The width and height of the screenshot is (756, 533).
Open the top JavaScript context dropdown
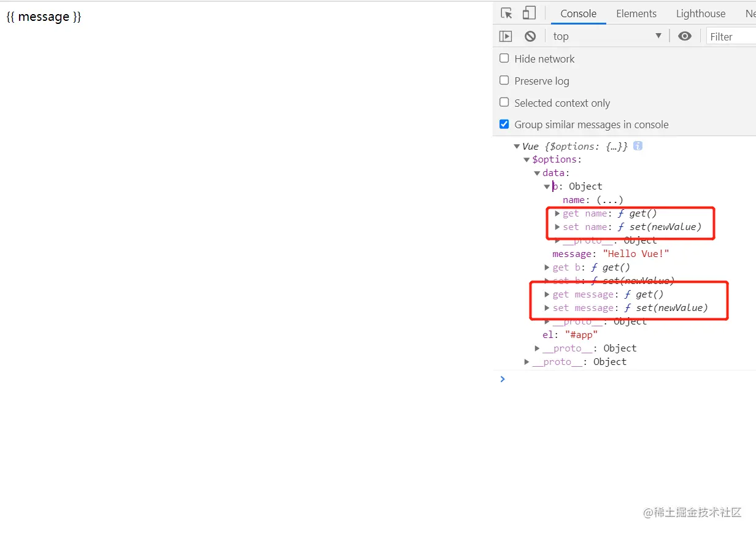point(607,36)
